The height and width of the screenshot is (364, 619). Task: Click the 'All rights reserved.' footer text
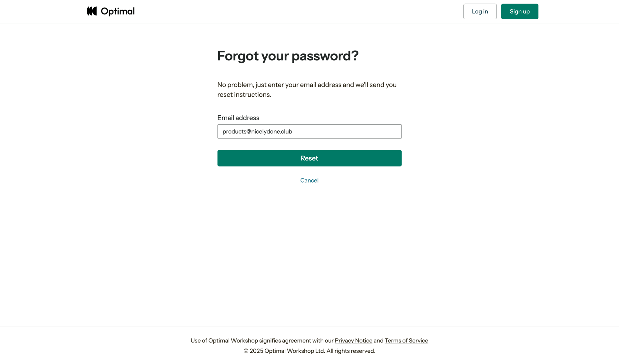click(351, 351)
